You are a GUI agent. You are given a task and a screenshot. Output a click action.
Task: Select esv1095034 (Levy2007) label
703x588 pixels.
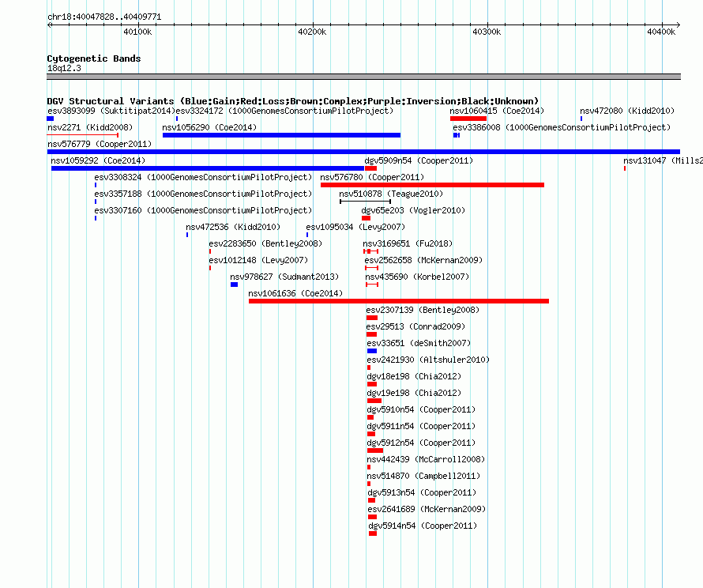pyautogui.click(x=355, y=227)
